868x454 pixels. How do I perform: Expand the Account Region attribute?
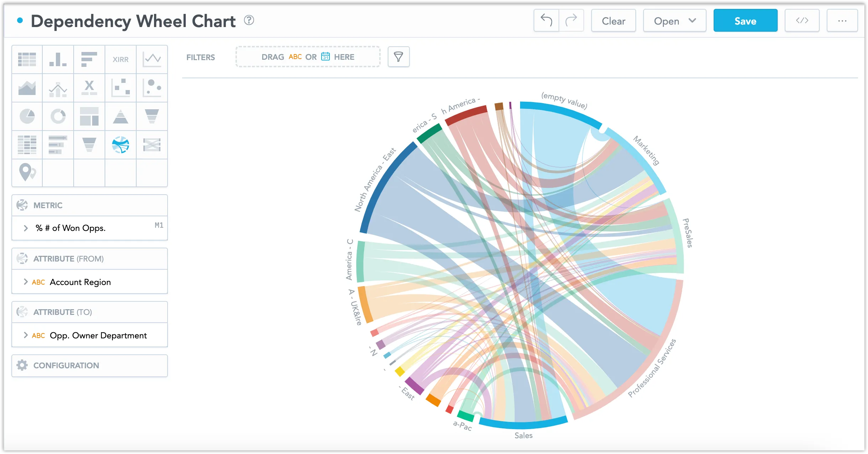(x=26, y=282)
